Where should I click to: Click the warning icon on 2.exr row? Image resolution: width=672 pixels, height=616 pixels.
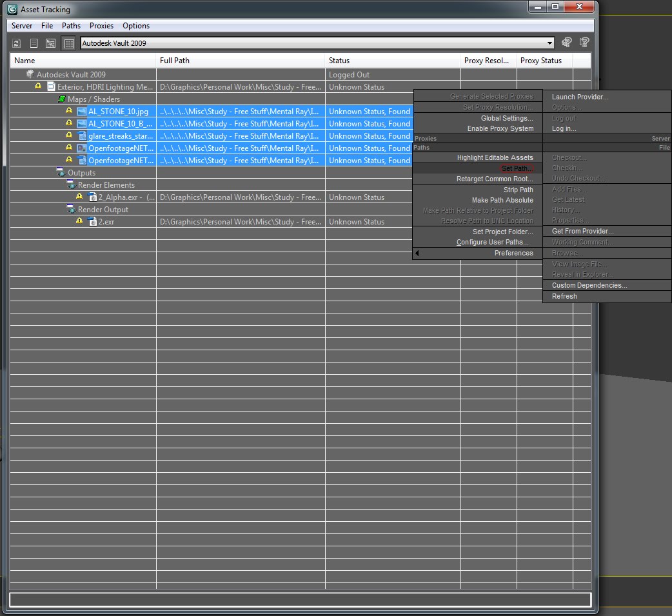click(79, 221)
